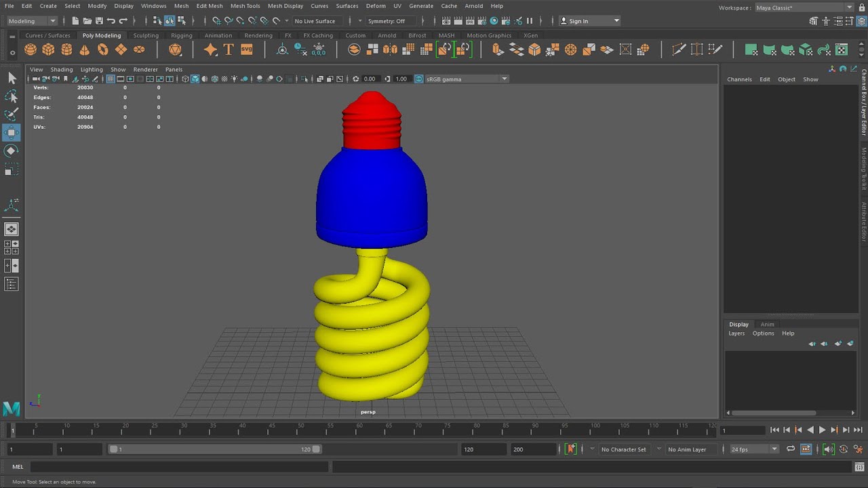Open the Workspace Maya Classic dropdown
Screen dimensions: 868x488
click(x=804, y=7)
